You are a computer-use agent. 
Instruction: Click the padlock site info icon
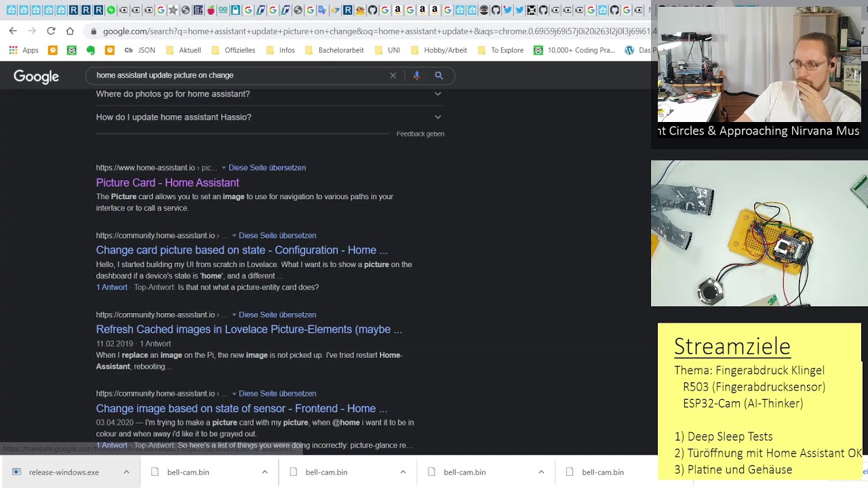(94, 31)
